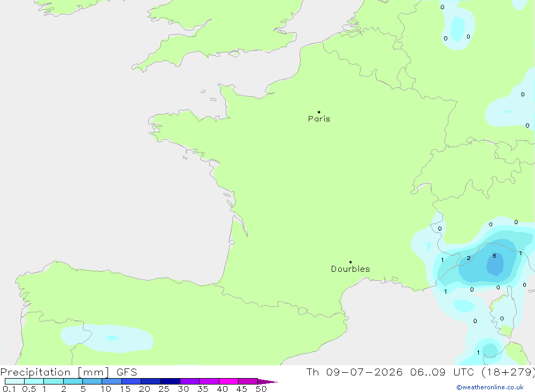Screen dimensions: 535x392
Task: Click the contour value "2" on map
Action: click(469, 258)
